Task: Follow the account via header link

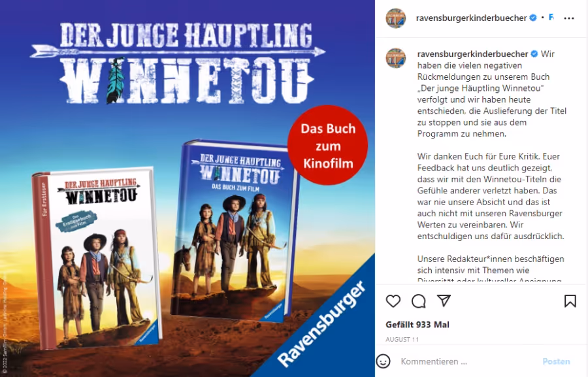Action: [551, 17]
